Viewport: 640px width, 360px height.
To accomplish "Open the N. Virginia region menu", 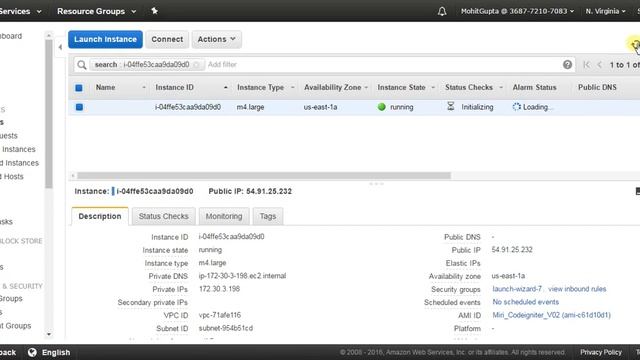I will pyautogui.click(x=605, y=11).
